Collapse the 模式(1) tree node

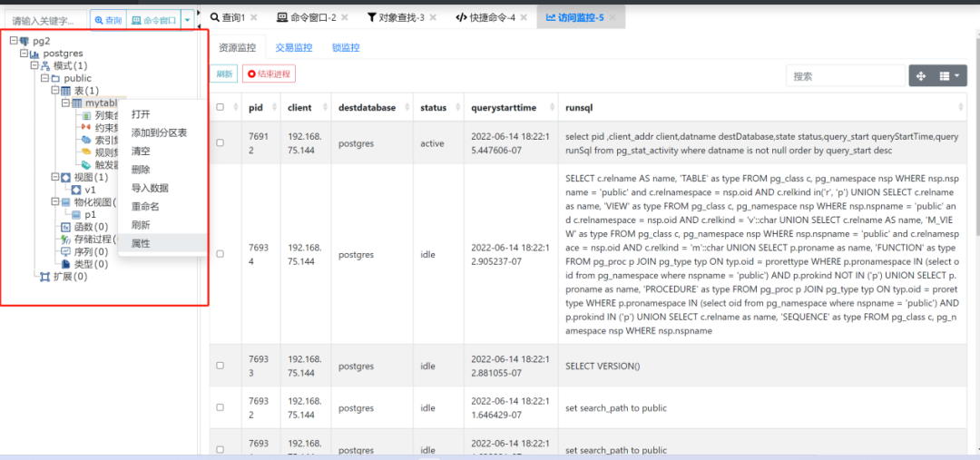(x=35, y=65)
